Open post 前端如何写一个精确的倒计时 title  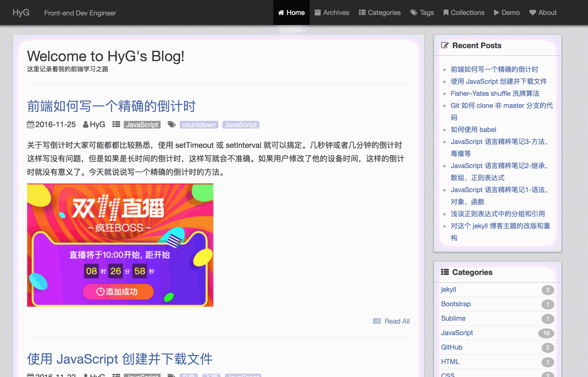coord(111,106)
